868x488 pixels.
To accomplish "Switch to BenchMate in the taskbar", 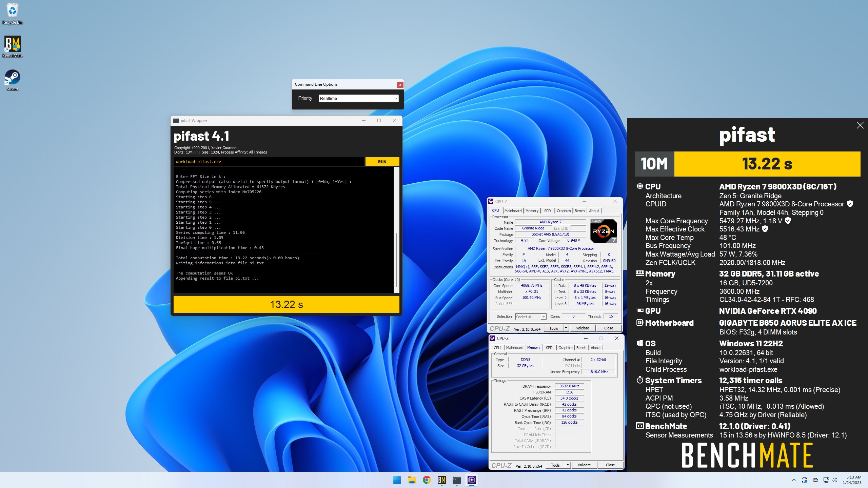I will [x=441, y=480].
